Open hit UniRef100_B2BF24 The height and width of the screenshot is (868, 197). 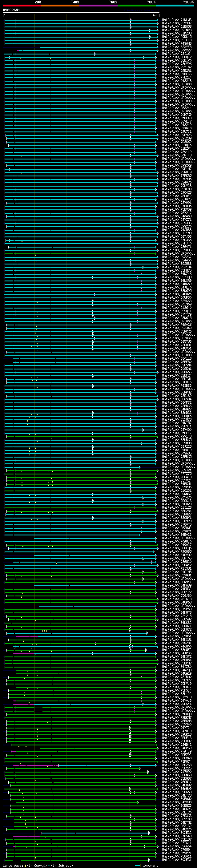coord(177,375)
